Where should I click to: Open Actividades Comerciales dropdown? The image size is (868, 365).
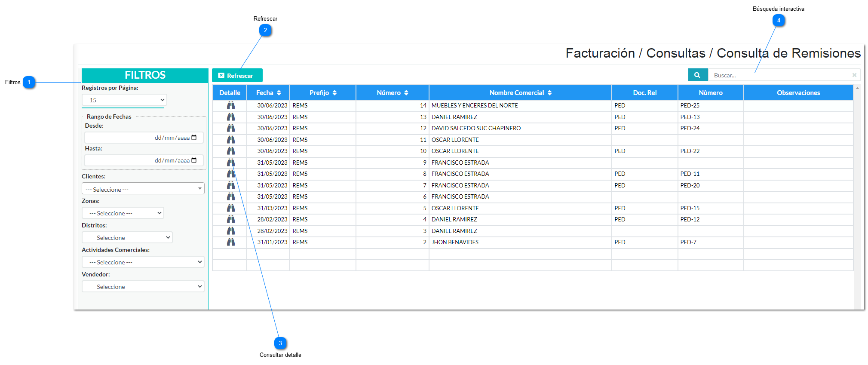143,262
